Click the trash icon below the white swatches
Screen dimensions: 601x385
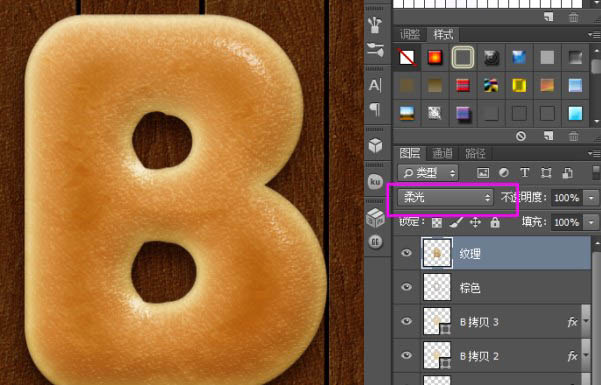point(573,17)
